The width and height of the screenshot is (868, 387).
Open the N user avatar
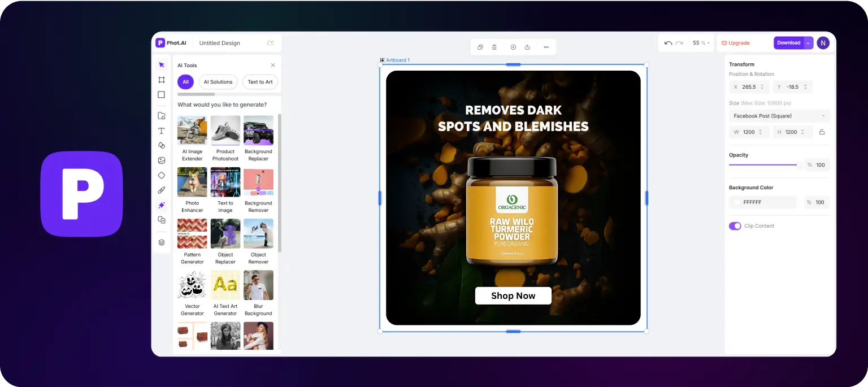tap(823, 43)
